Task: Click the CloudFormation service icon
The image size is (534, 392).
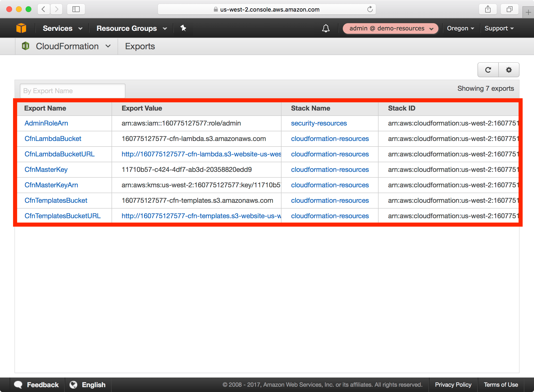Action: point(26,46)
